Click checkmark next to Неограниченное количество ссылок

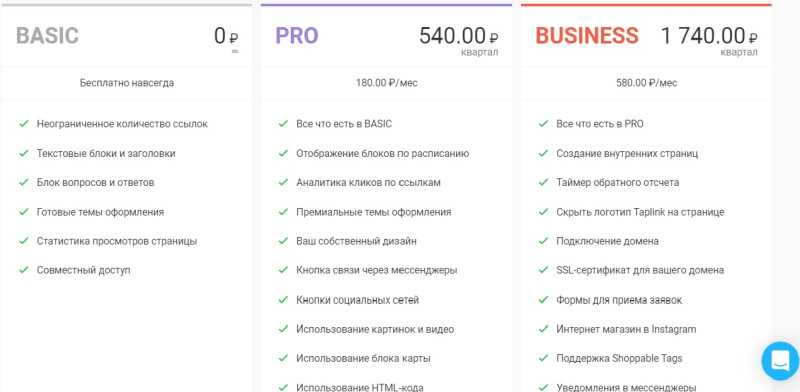23,124
